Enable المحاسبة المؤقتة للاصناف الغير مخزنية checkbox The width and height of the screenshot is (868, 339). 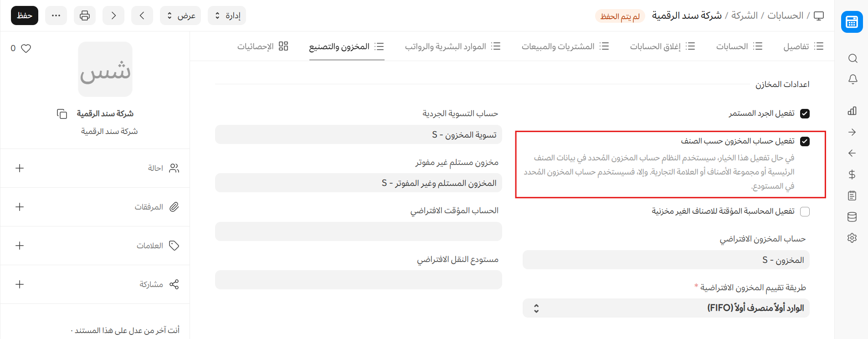click(805, 211)
